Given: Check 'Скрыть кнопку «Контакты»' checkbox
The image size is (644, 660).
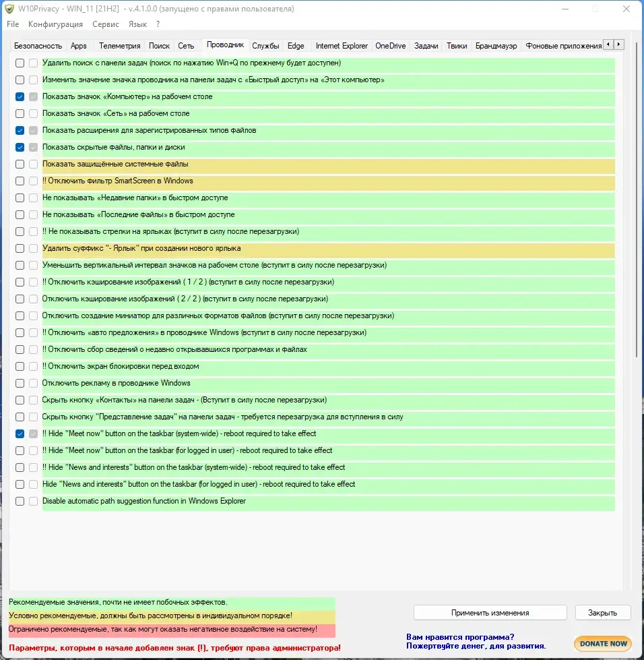Looking at the screenshot, I should pyautogui.click(x=20, y=400).
